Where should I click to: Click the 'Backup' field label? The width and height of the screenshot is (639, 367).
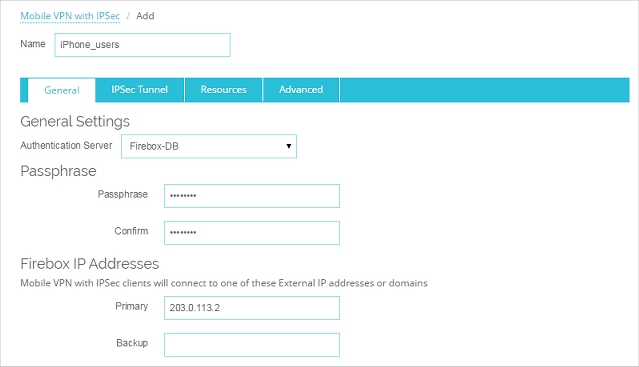click(x=132, y=343)
